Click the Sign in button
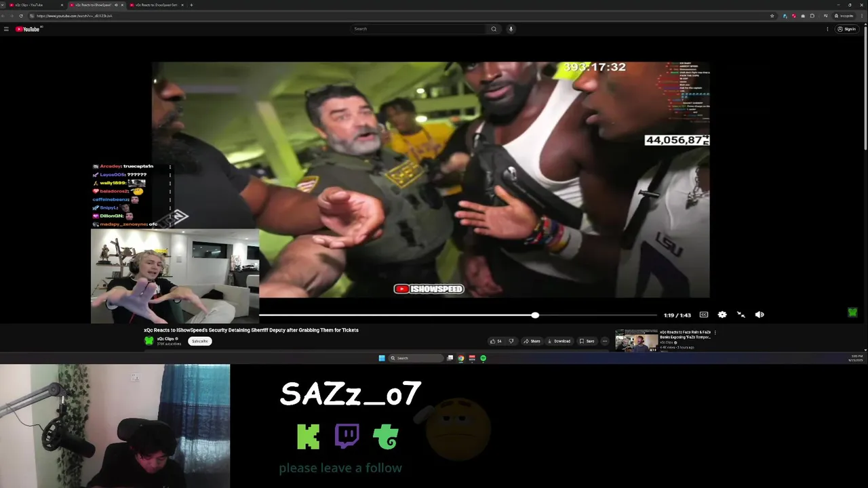The image size is (868, 488). point(846,29)
